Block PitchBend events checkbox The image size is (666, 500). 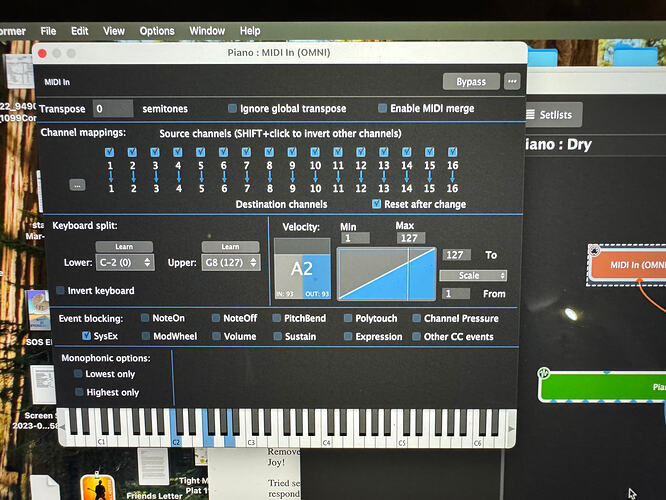[x=277, y=318]
